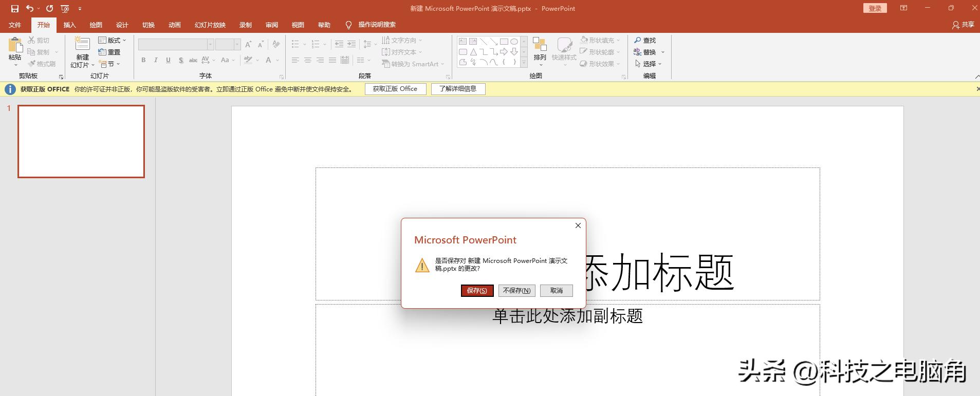This screenshot has height=396, width=980.
Task: Open the Clipboard pane launcher
Action: click(61, 77)
